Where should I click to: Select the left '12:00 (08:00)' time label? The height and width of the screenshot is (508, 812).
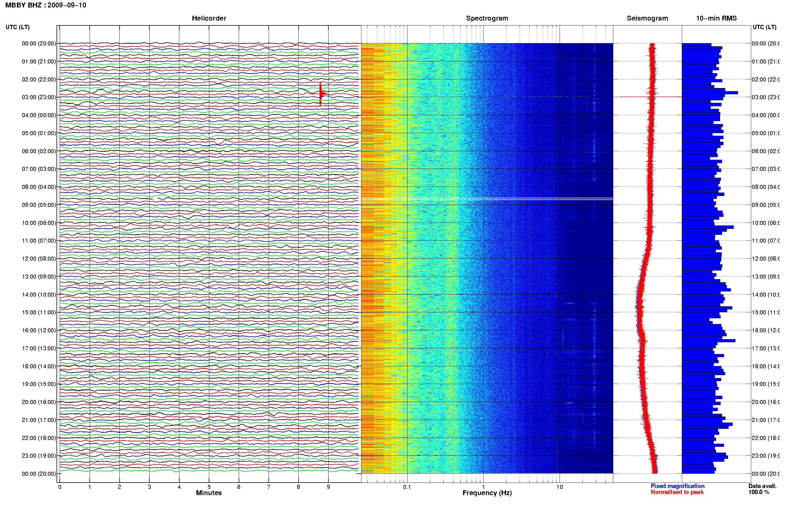(39, 259)
